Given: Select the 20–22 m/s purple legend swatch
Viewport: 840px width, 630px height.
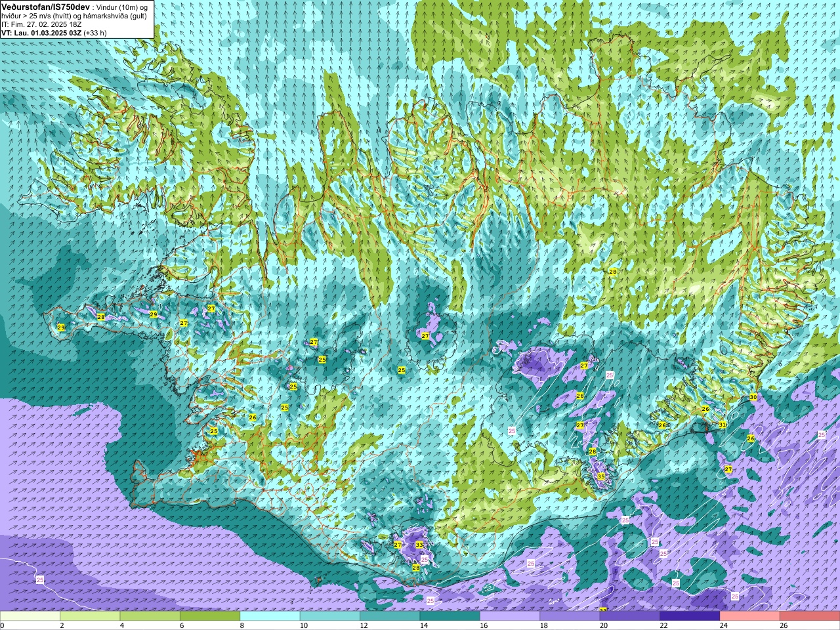Looking at the screenshot, I should tap(629, 616).
